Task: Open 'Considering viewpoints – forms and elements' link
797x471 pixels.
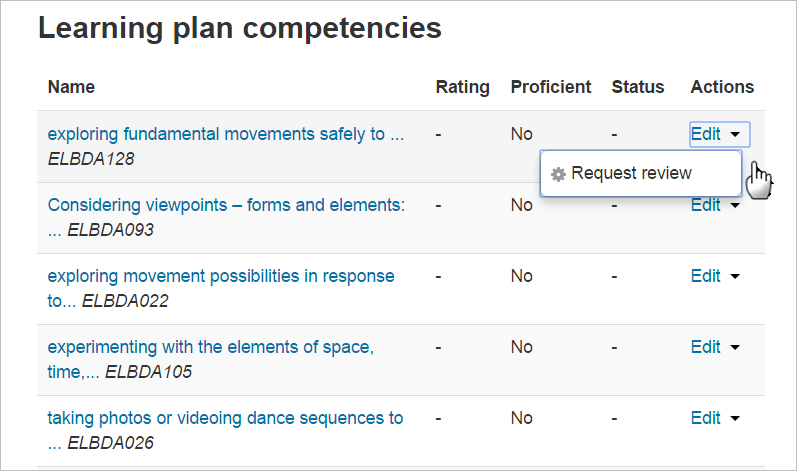Action: pyautogui.click(x=226, y=205)
